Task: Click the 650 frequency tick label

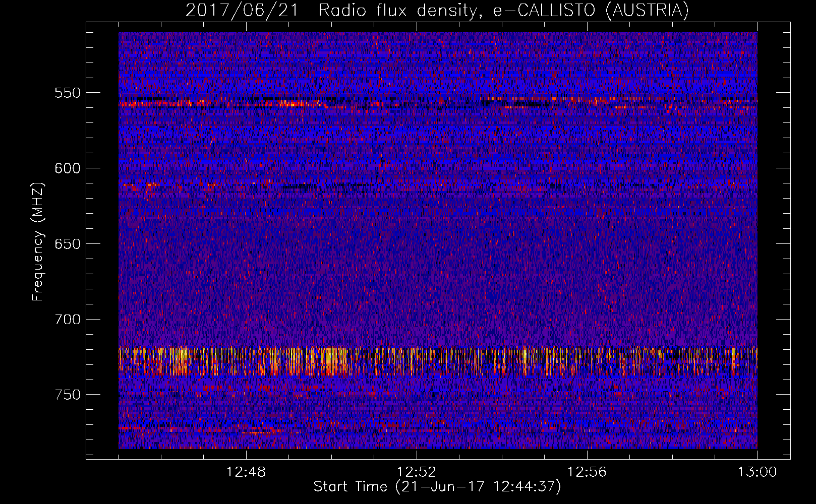Action: coord(68,244)
